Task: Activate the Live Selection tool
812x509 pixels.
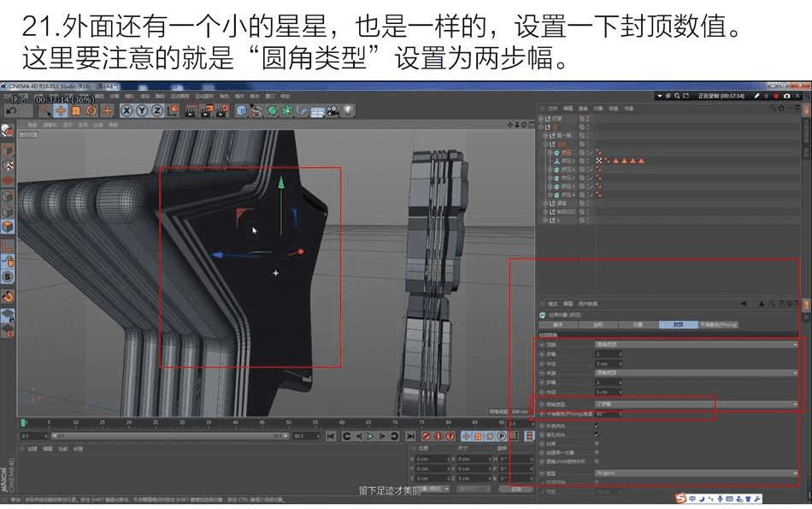Action: 46,110
